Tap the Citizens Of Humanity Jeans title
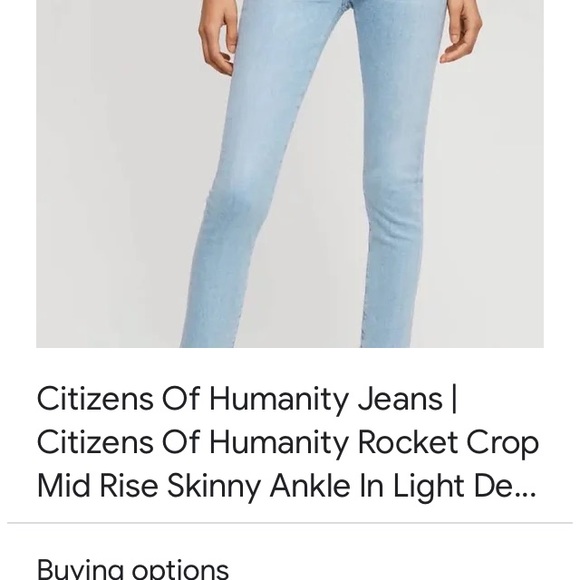The width and height of the screenshot is (580, 580). click(x=288, y=442)
